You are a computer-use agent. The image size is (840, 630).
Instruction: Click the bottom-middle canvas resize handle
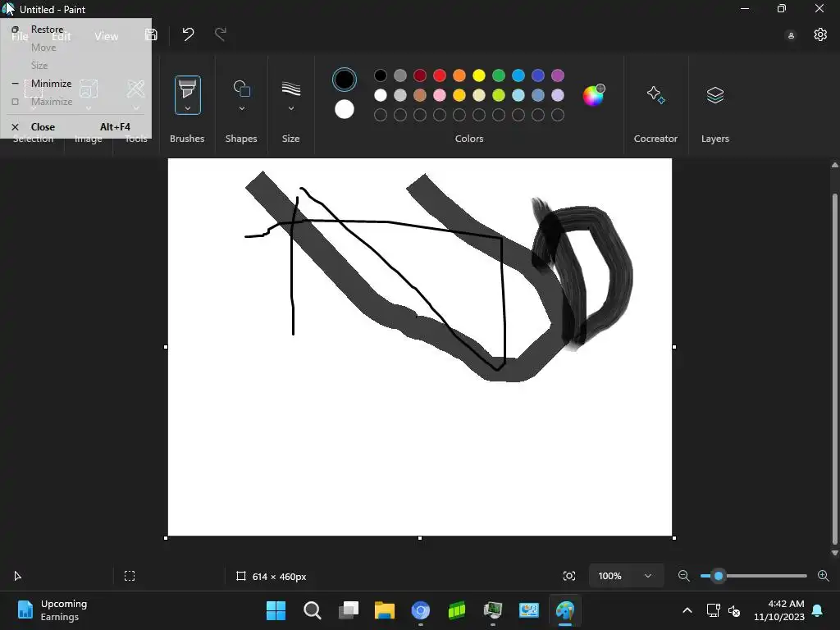coord(420,538)
